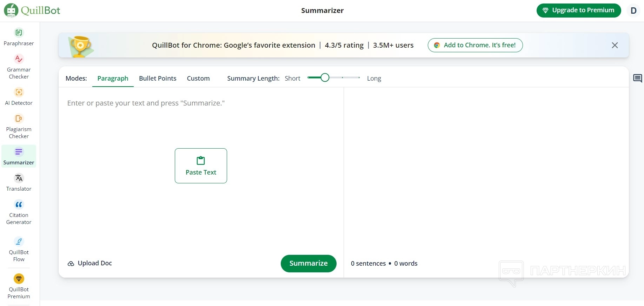Click the QuillBot Premium diamond icon
This screenshot has width=644, height=306.
19,279
